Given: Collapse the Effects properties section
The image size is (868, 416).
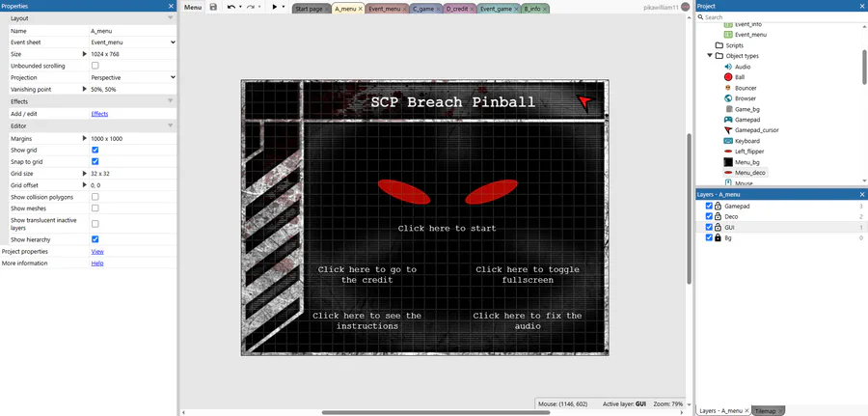Looking at the screenshot, I should click(171, 101).
